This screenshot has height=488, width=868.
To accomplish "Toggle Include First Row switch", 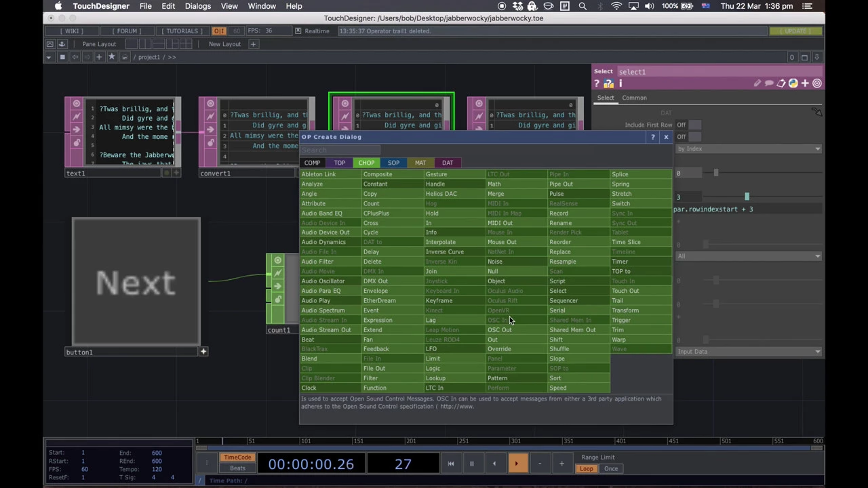I will coord(688,125).
